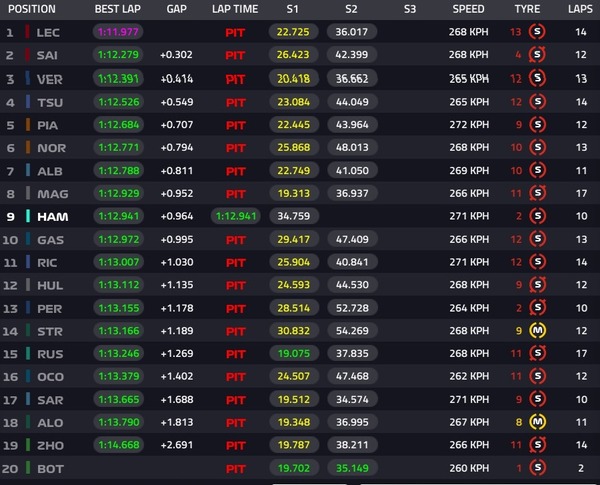Click LEC's soft tyre icon
Image resolution: width=600 pixels, height=485 pixels.
click(x=537, y=32)
